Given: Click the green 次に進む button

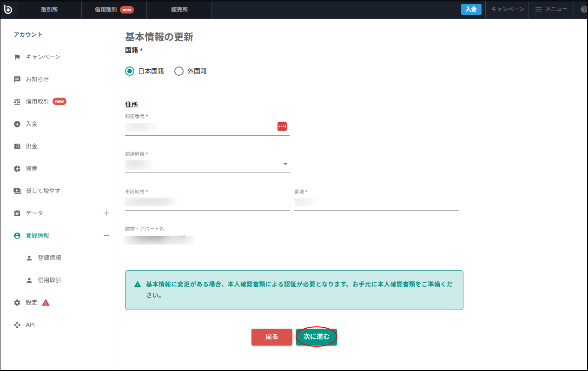Looking at the screenshot, I should [x=317, y=337].
